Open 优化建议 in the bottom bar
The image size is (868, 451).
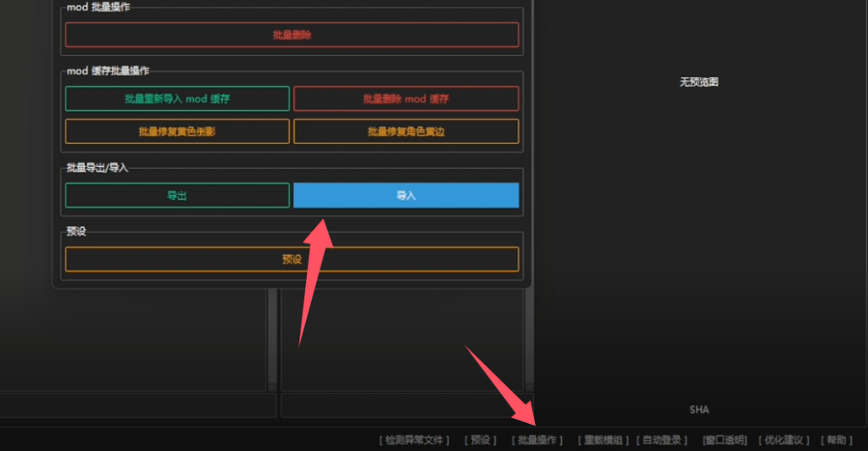[786, 440]
